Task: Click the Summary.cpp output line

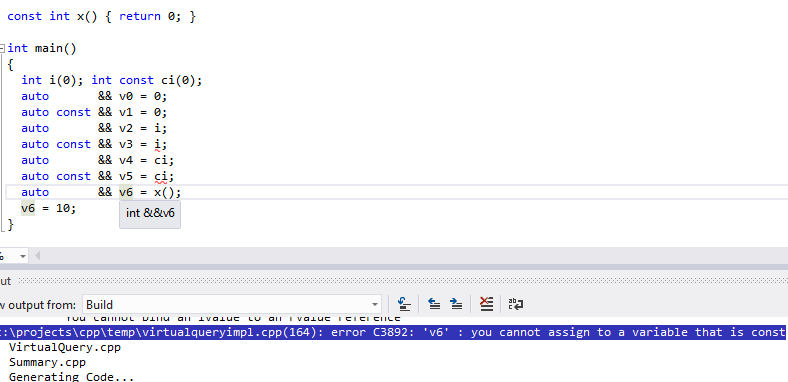Action: 47,362
